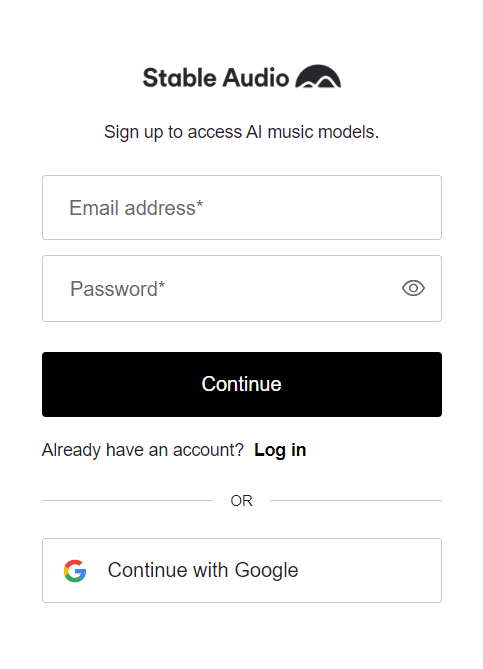
Task: Show password using the eye icon
Action: click(413, 288)
